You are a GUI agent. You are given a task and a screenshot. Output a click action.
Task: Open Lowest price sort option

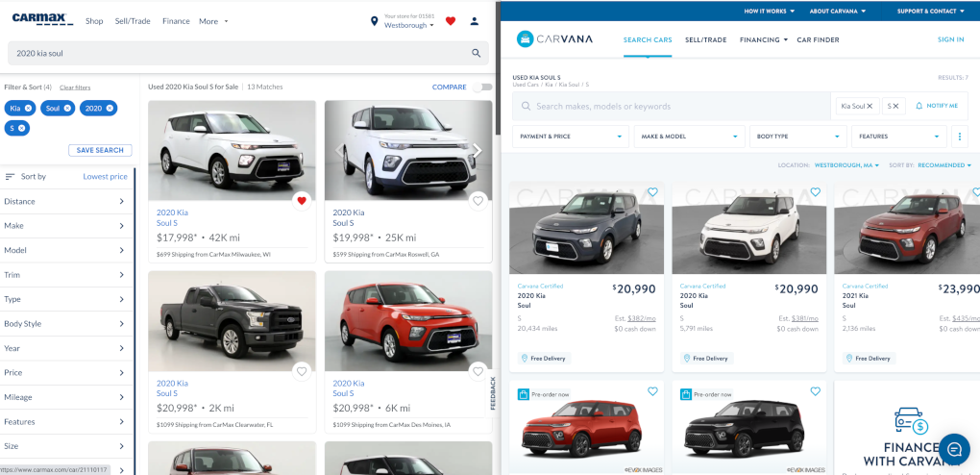pyautogui.click(x=105, y=177)
